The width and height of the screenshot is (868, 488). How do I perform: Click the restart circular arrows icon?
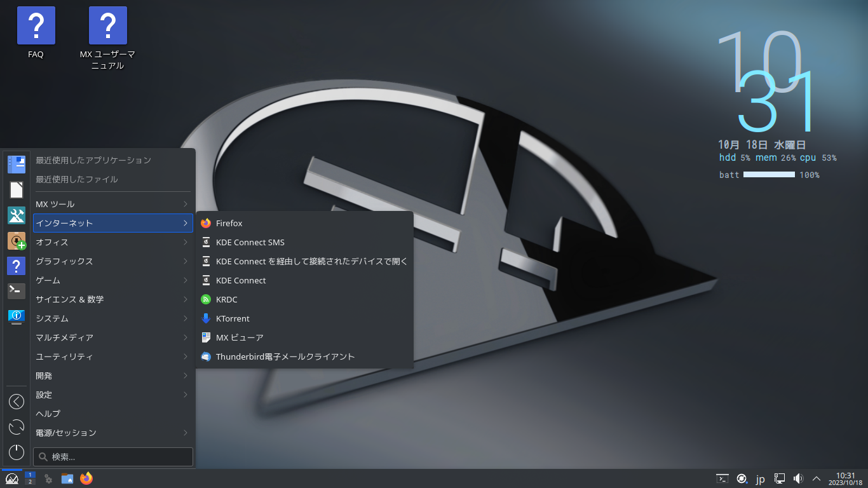(x=17, y=427)
